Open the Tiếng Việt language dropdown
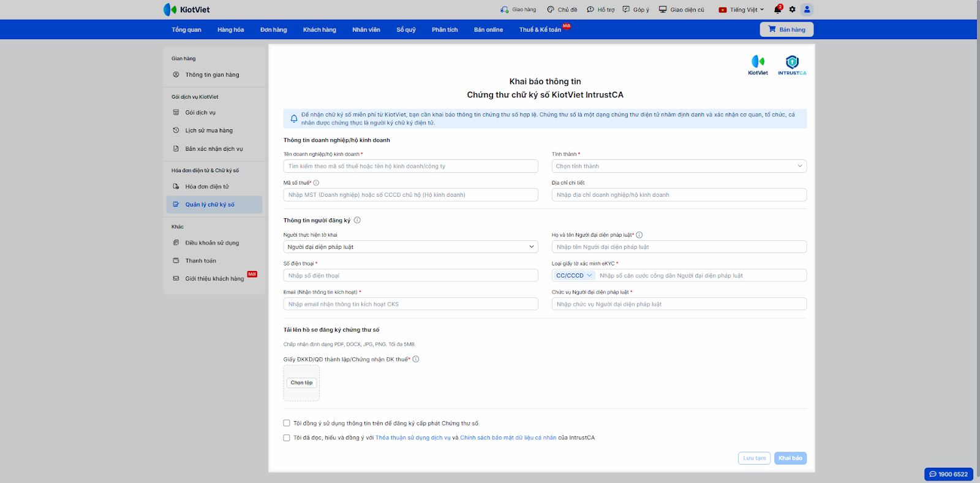The width and height of the screenshot is (980, 483). click(742, 10)
